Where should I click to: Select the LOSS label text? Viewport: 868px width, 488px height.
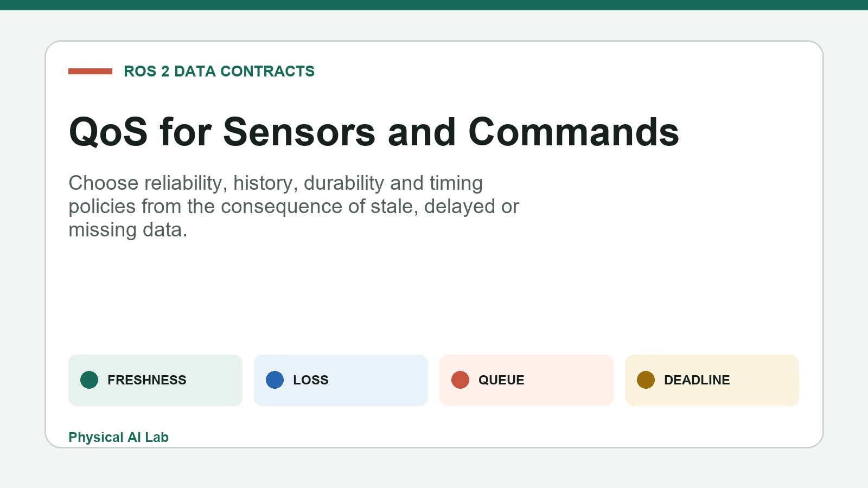pos(311,380)
